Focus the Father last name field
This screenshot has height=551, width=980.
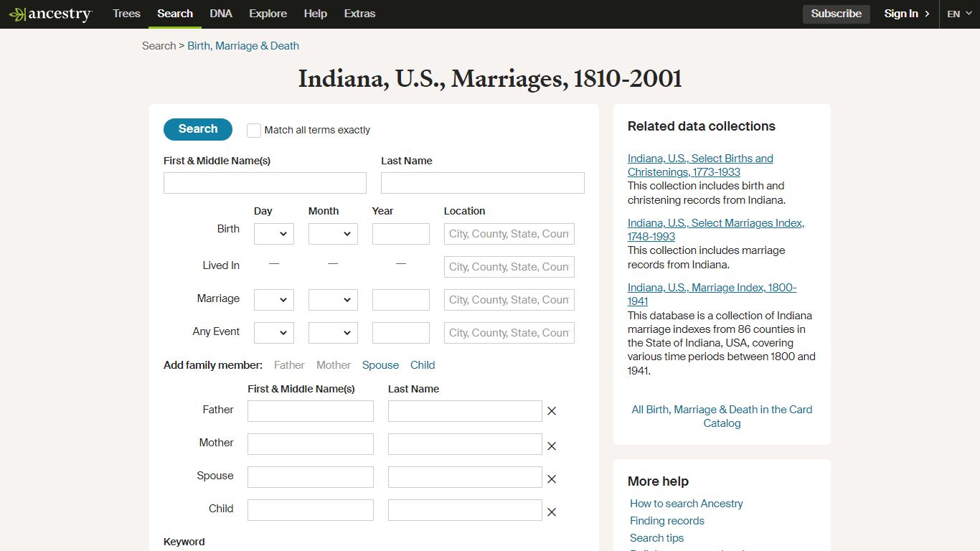(x=465, y=411)
